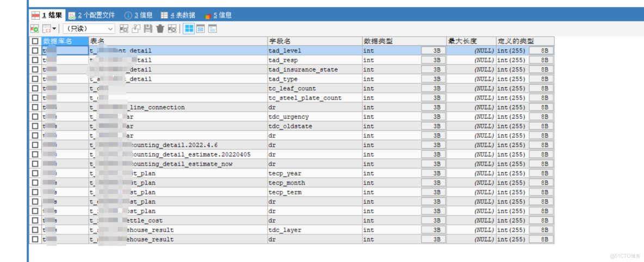Select the tdc_oldstate field cell

[x=314, y=126]
